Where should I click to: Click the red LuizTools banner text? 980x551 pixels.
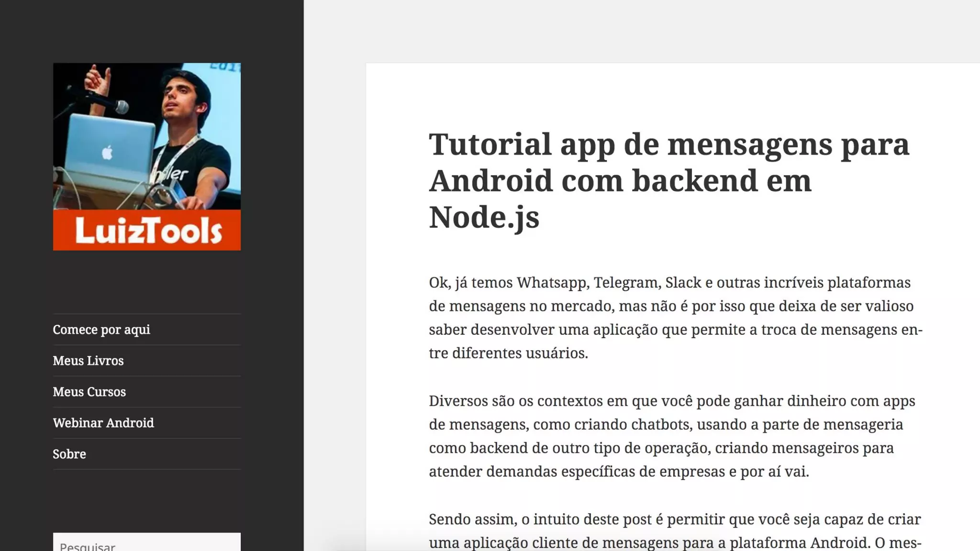(x=148, y=231)
